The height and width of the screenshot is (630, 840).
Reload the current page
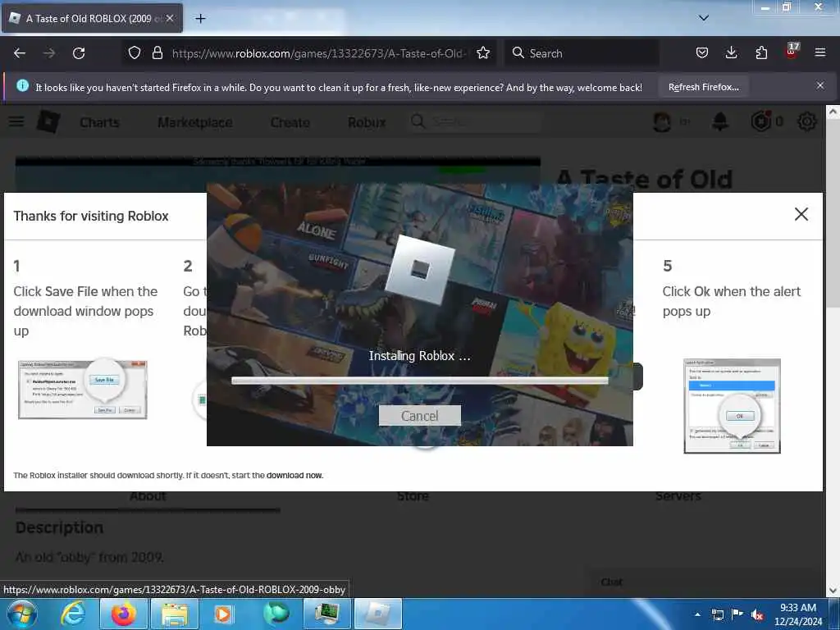[79, 53]
